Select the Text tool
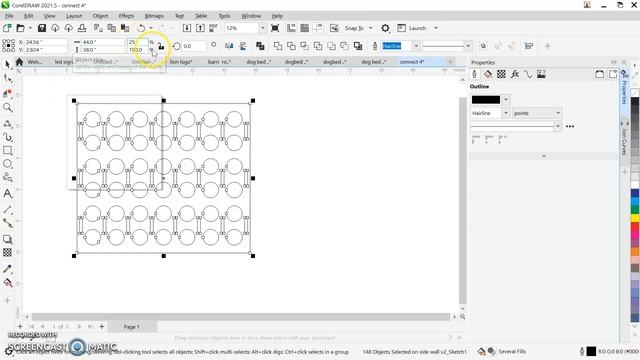 tap(7, 193)
